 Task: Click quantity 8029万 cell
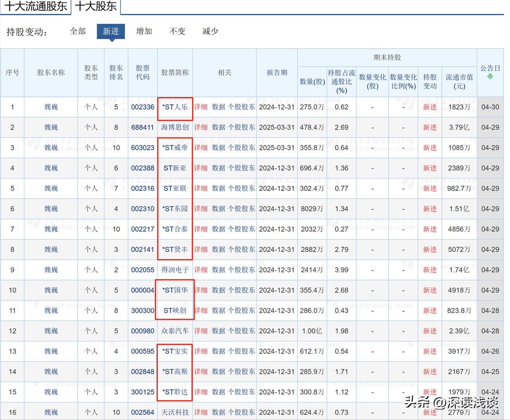click(312, 208)
